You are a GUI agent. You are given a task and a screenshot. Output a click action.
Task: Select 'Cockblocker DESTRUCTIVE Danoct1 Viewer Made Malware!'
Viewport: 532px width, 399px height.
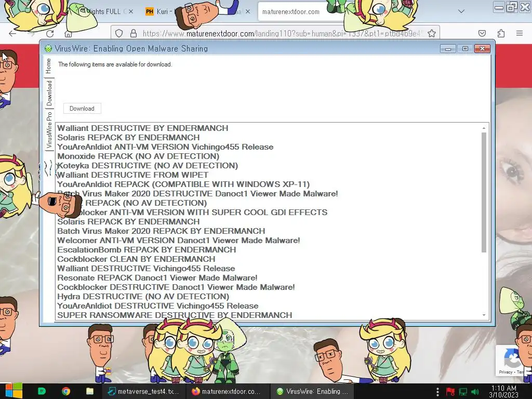point(176,287)
